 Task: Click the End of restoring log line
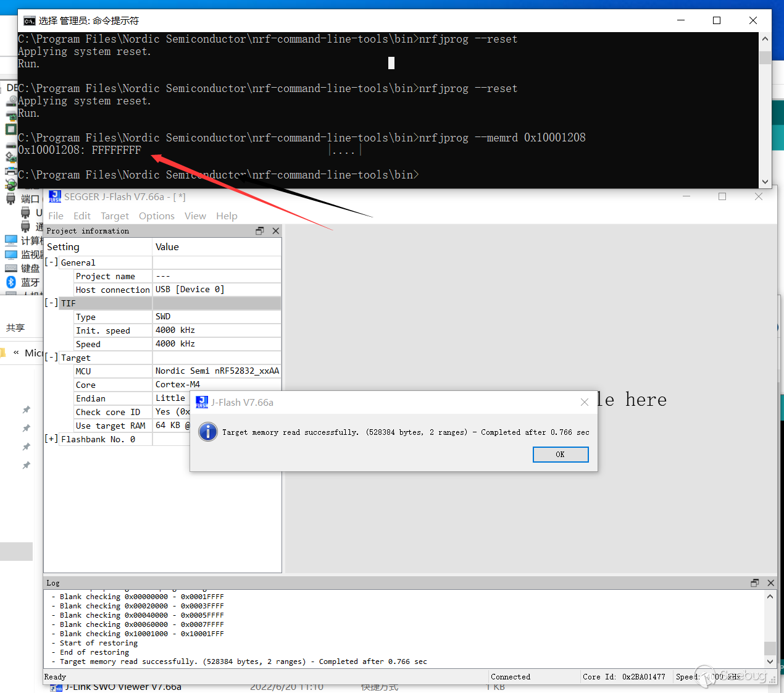click(x=94, y=652)
